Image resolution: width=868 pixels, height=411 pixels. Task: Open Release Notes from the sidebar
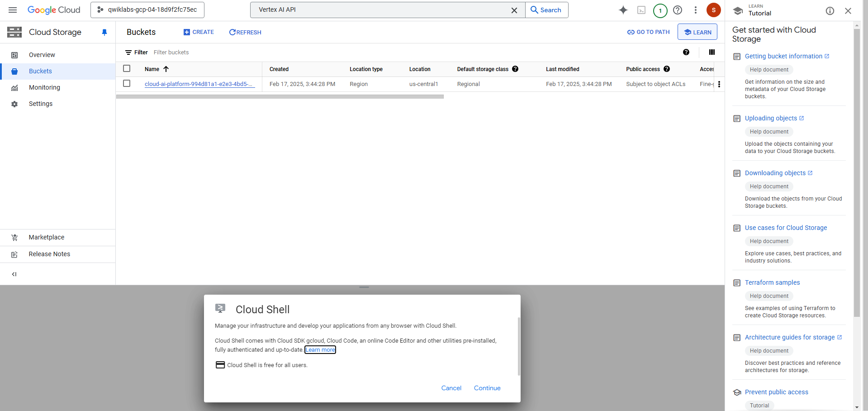point(58,254)
